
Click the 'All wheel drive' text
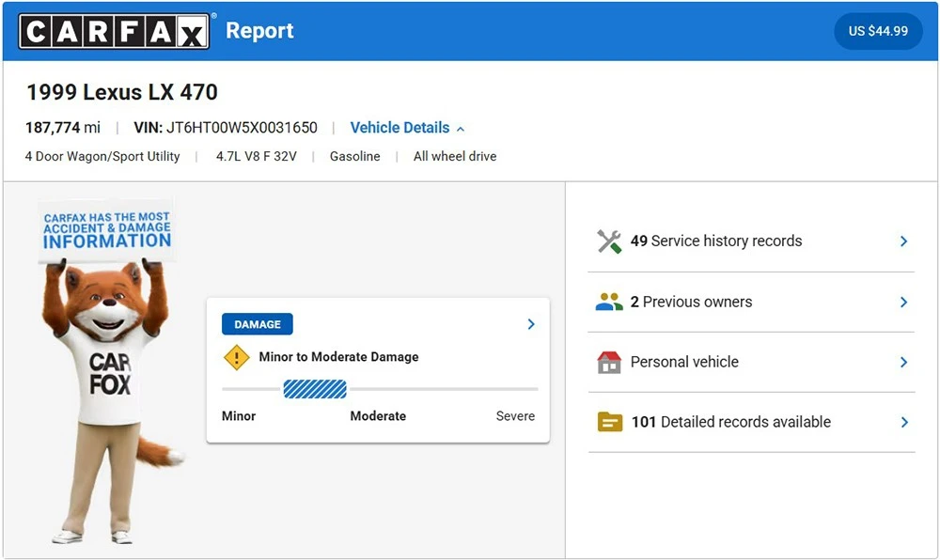pos(455,156)
